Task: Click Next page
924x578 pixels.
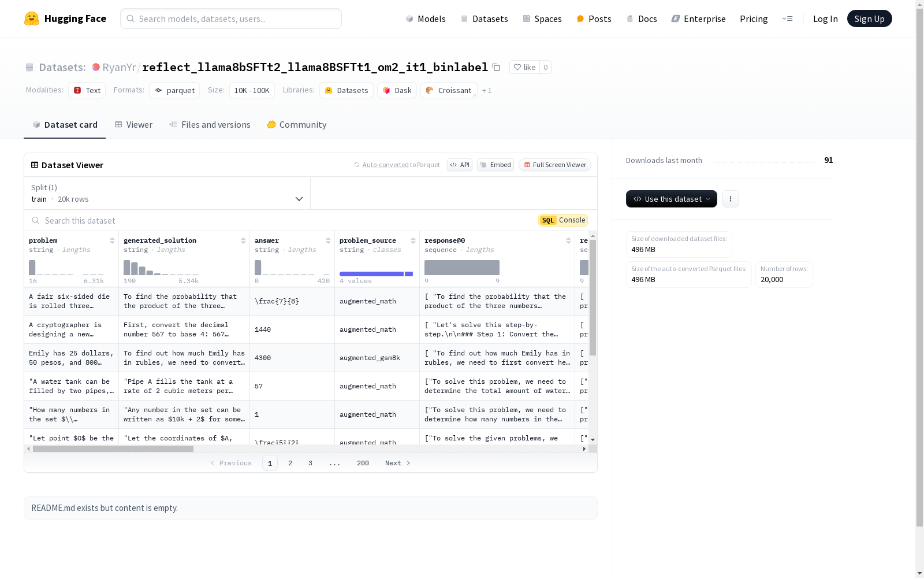Action: pyautogui.click(x=398, y=463)
